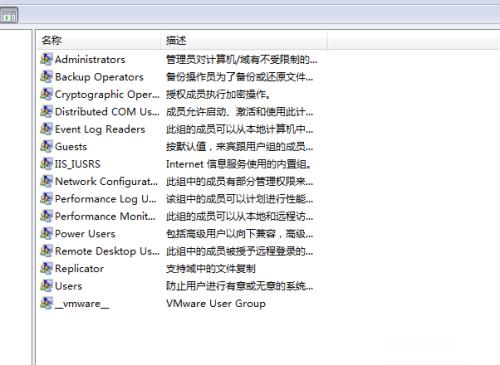Click the Administrators group icon
This screenshot has width=500, height=365.
pyautogui.click(x=46, y=59)
